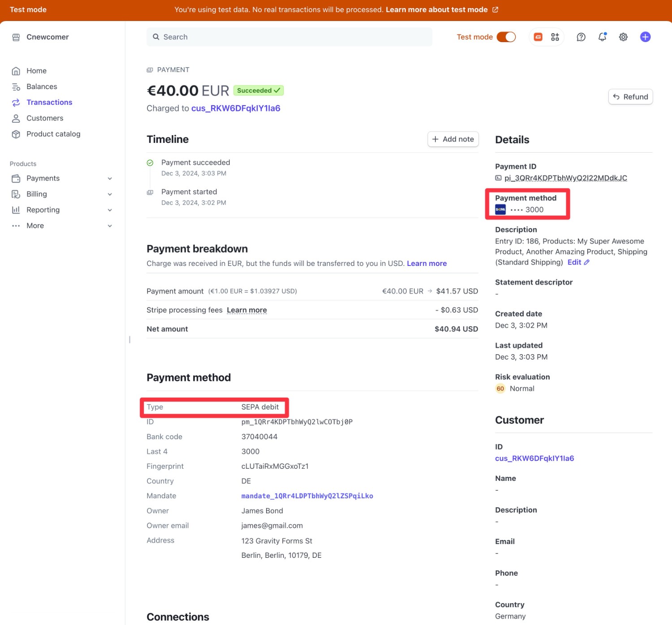Click the SEPA debit type value
This screenshot has height=625, width=672.
(x=260, y=407)
